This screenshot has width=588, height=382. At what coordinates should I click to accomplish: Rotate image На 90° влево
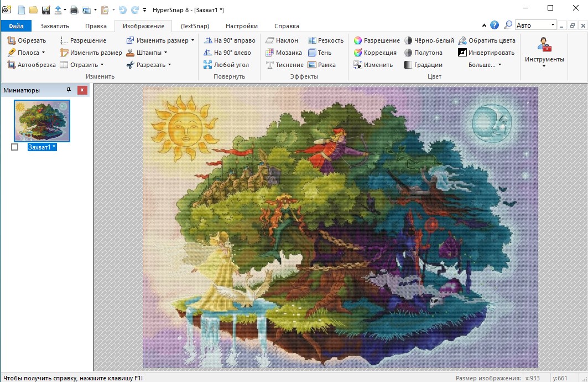click(x=227, y=53)
